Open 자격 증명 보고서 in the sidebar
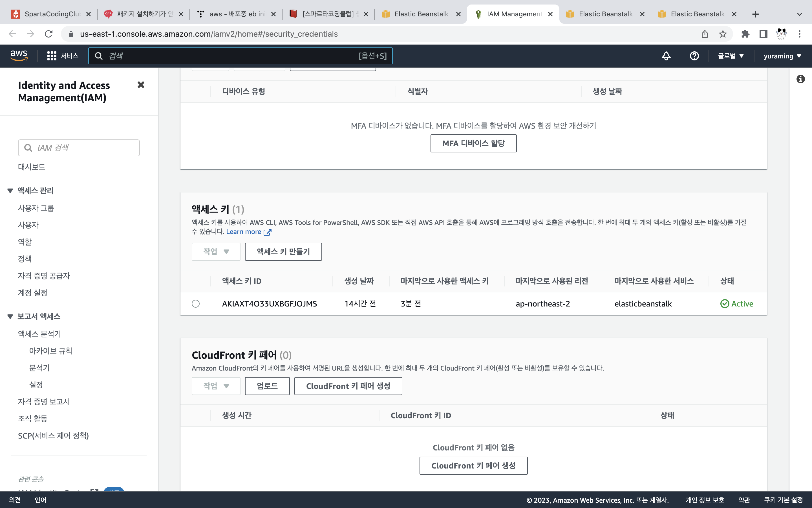Viewport: 812px width, 508px height. pyautogui.click(x=44, y=402)
